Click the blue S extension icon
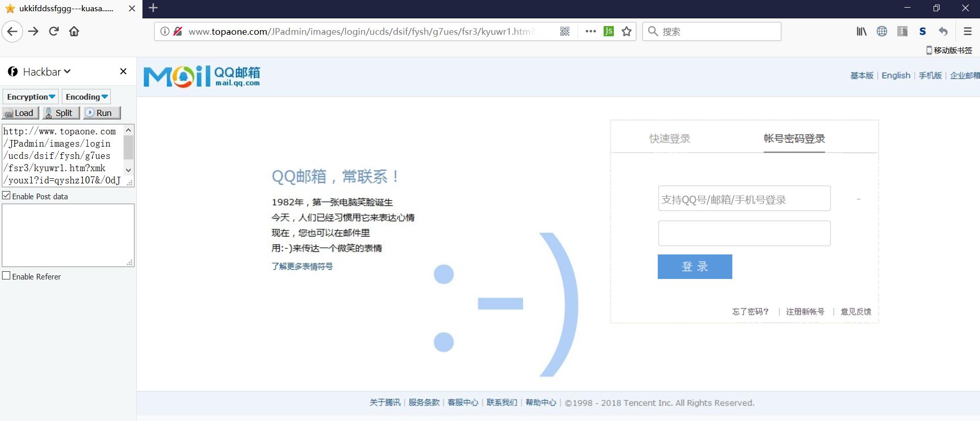This screenshot has height=421, width=980. [x=923, y=32]
